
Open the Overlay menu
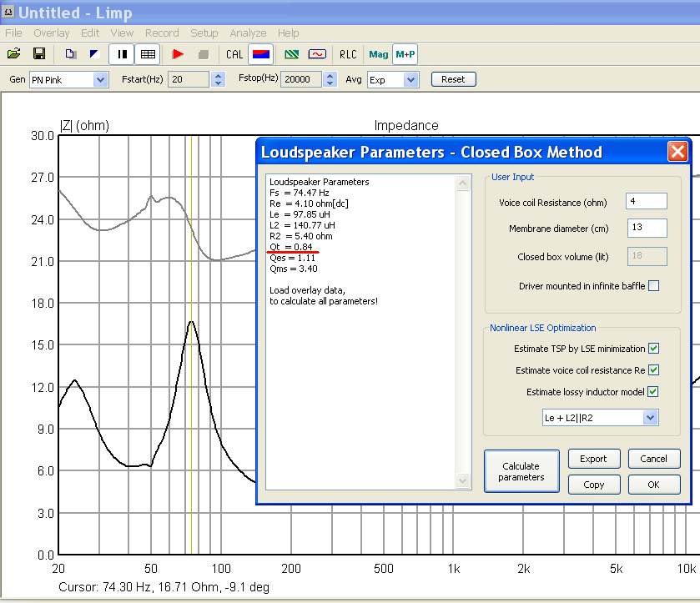coord(52,33)
